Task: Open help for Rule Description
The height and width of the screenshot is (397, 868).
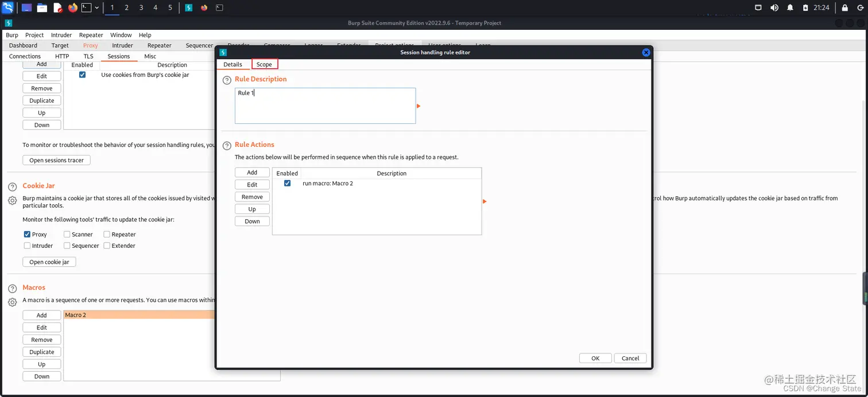Action: pos(227,81)
